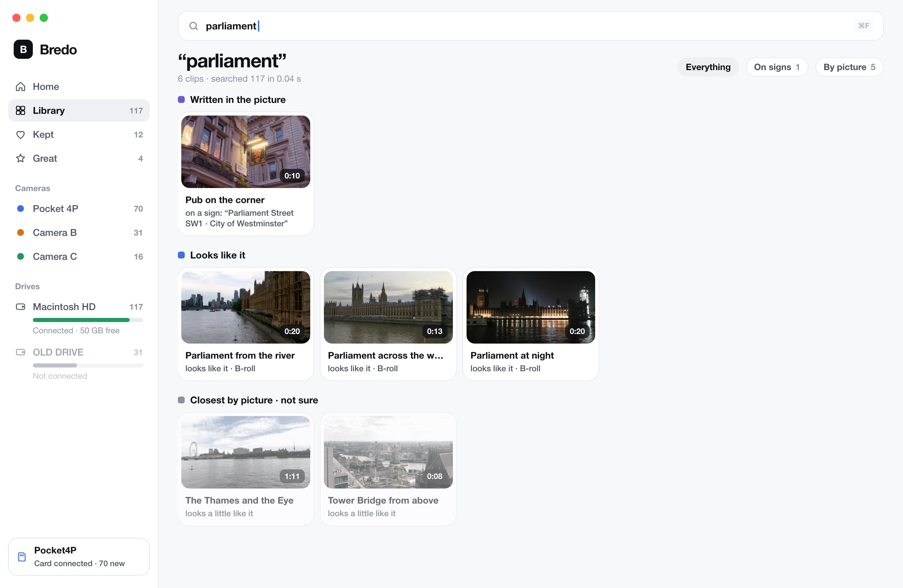Filter results By picture

(x=849, y=67)
